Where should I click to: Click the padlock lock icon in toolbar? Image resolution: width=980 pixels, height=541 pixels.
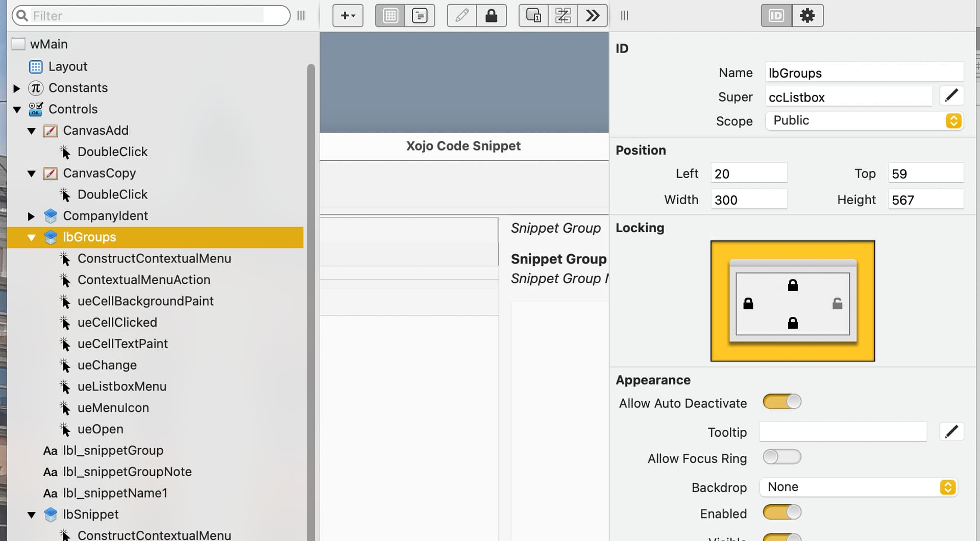point(491,16)
